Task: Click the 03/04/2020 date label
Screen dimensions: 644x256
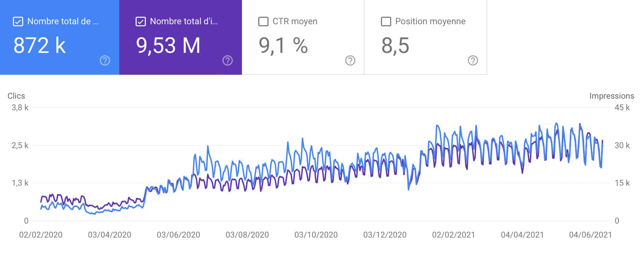Action: click(110, 235)
